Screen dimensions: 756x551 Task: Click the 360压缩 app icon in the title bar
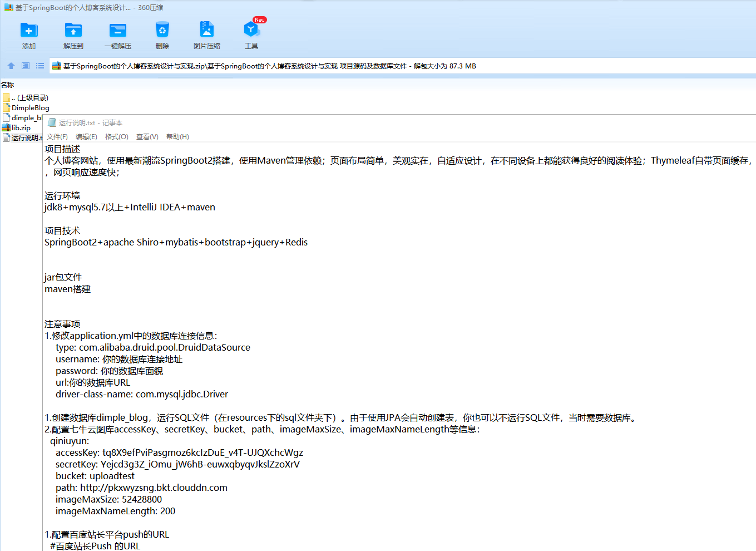tap(9, 8)
